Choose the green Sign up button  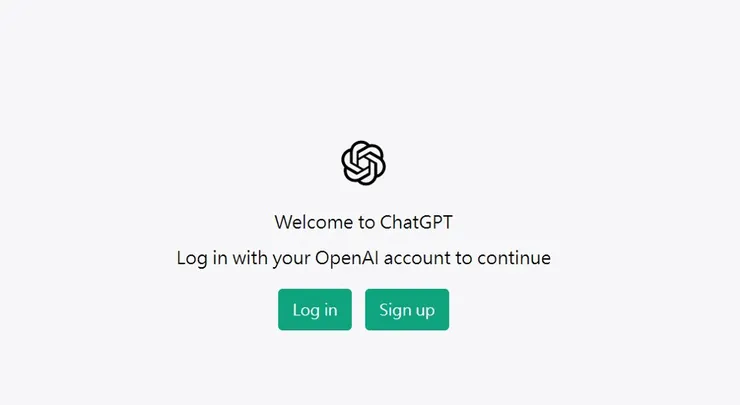coord(407,310)
